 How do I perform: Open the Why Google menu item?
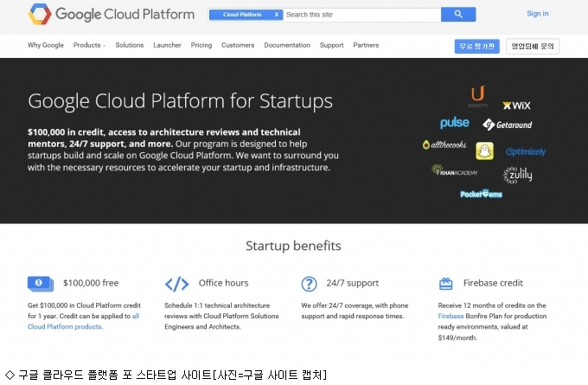click(46, 45)
